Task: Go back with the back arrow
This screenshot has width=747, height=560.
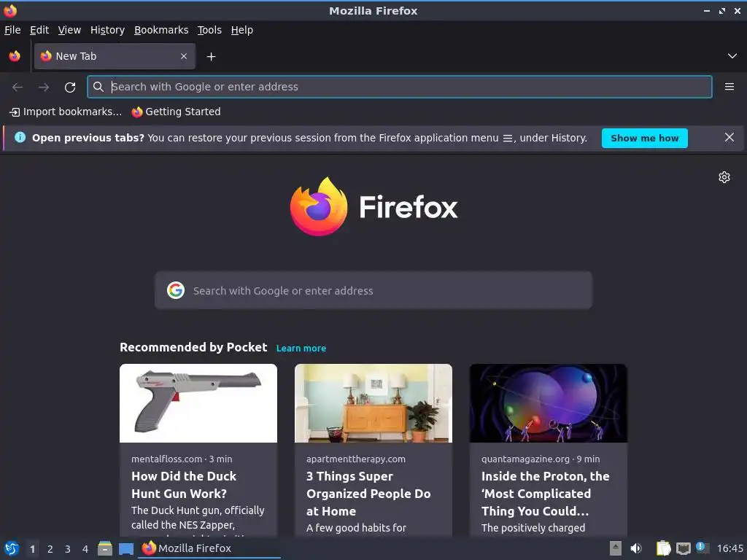Action: coord(18,87)
